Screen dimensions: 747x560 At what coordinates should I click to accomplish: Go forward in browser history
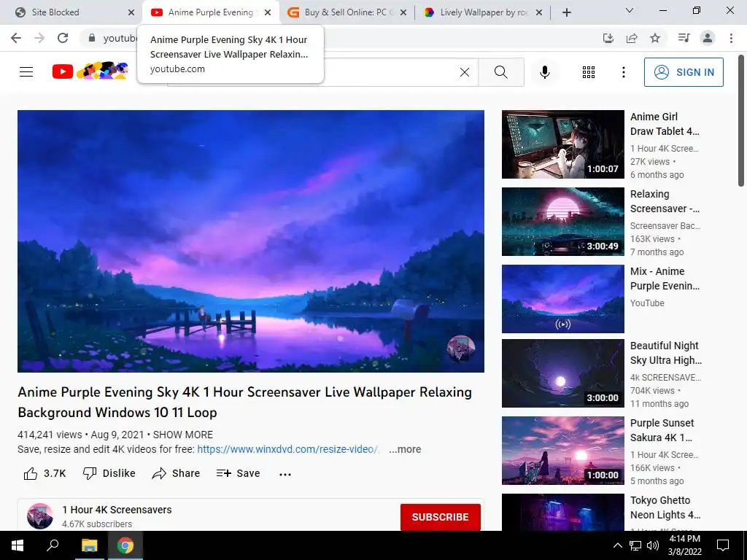pos(39,38)
